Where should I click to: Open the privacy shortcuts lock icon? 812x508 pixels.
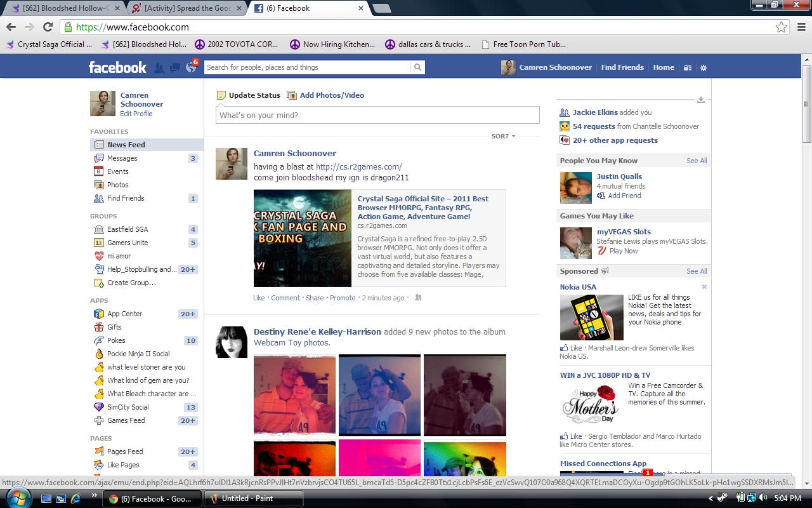coord(687,67)
